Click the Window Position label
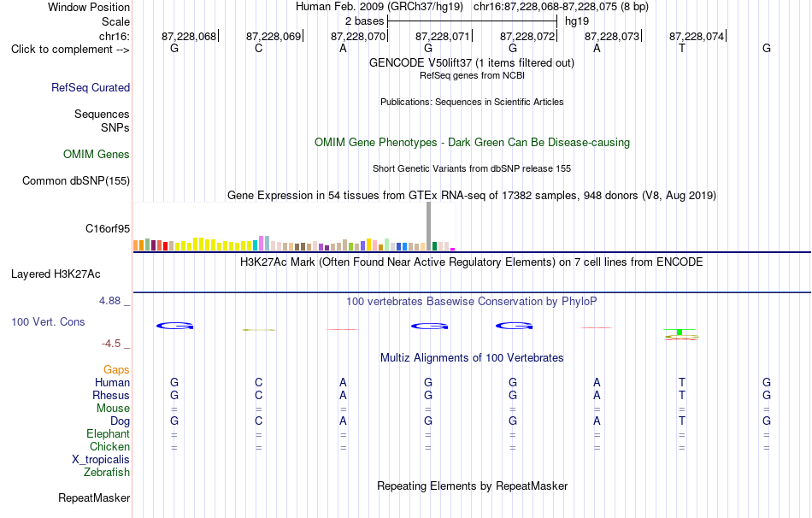The height and width of the screenshot is (518, 812). point(89,7)
